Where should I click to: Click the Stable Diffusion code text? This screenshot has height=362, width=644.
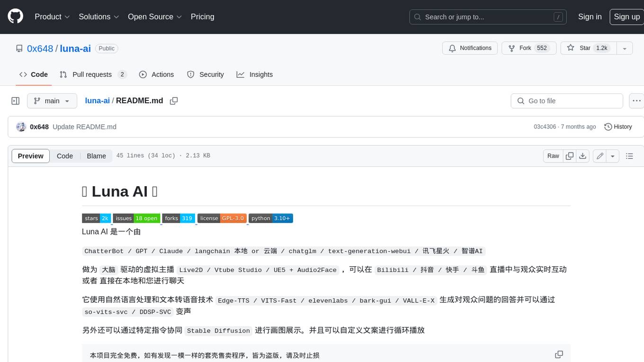click(x=218, y=331)
